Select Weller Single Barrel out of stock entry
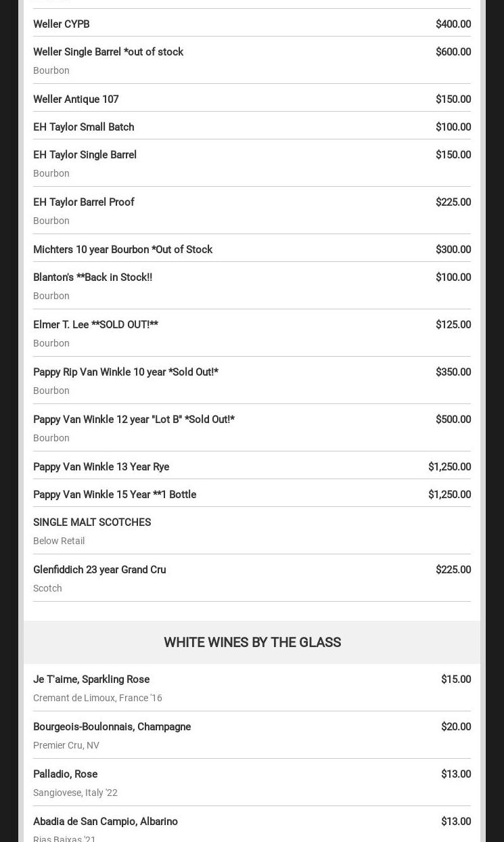Image resolution: width=504 pixels, height=842 pixels. point(108,52)
